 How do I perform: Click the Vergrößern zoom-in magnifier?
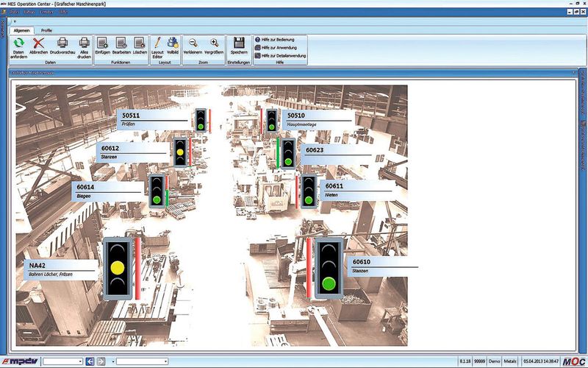[x=214, y=43]
